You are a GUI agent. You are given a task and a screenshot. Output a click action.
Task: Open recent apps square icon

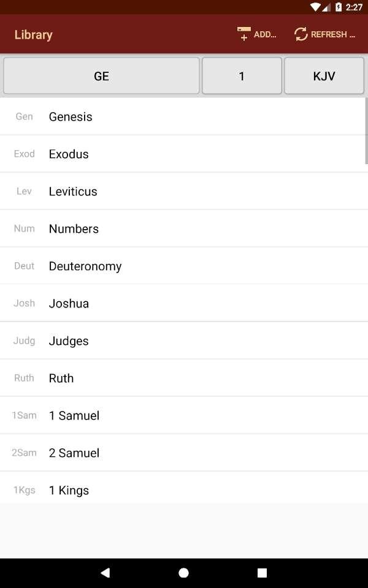[262, 573]
